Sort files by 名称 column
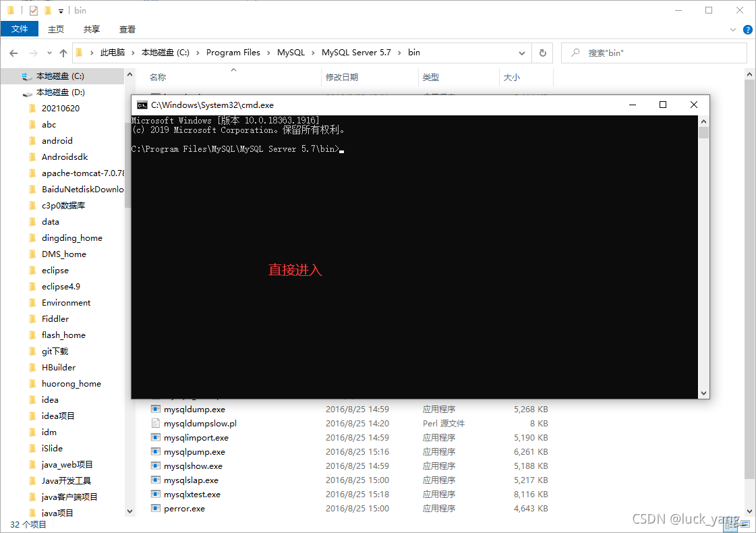This screenshot has width=756, height=533. tap(158, 77)
